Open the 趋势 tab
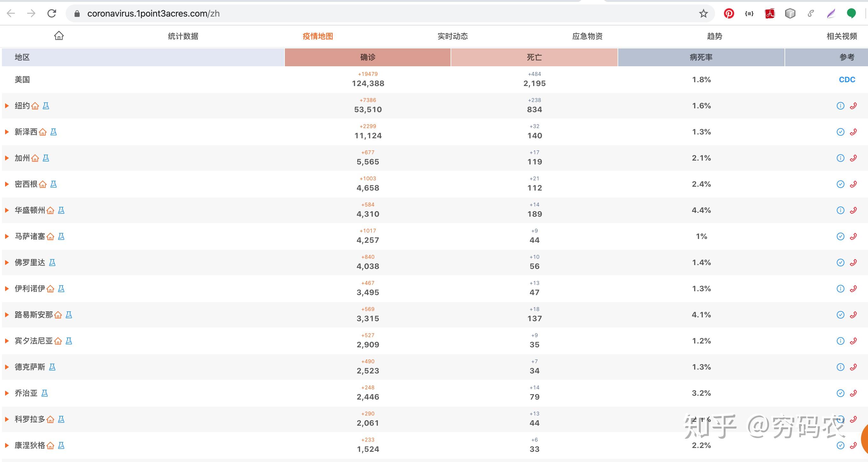This screenshot has width=868, height=462. click(714, 36)
